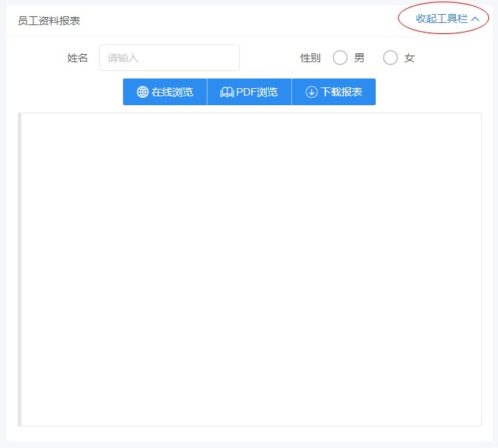
Task: Collapse the toolbar via 收起工具栏
Action: coord(447,19)
